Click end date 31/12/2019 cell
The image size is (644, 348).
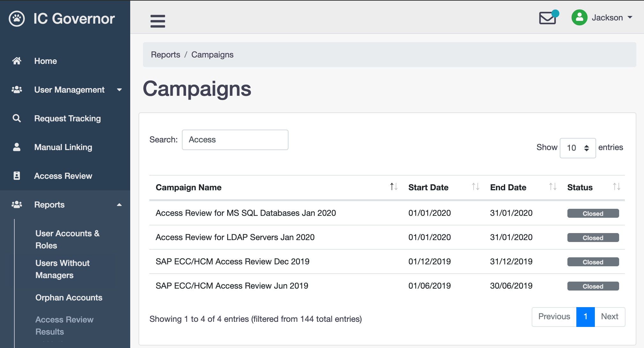point(511,261)
